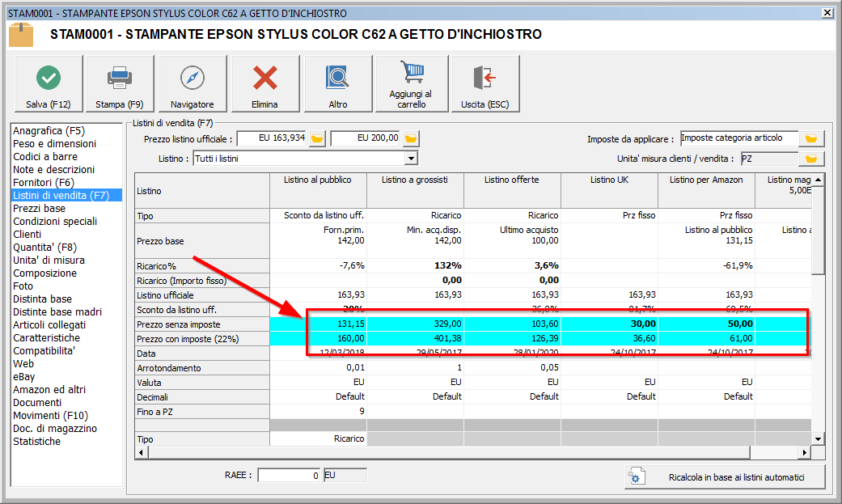This screenshot has width=842, height=504.
Task: Expand the Listino dropdown 'Tutti i listini'
Action: 411,159
